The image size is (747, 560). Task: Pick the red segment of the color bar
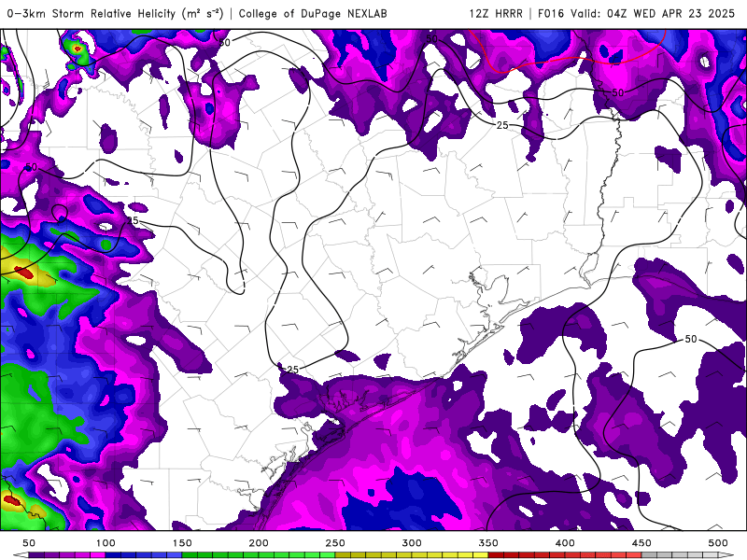565,555
